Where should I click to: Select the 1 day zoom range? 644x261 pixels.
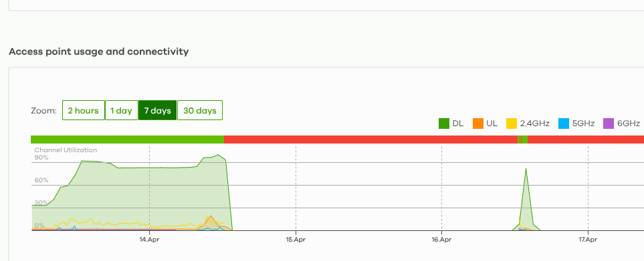121,110
